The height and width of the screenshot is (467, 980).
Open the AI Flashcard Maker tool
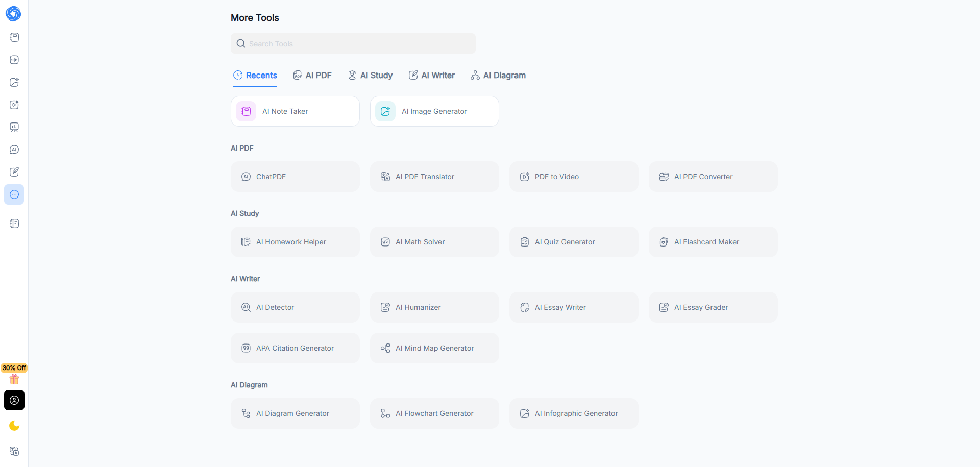pyautogui.click(x=713, y=242)
